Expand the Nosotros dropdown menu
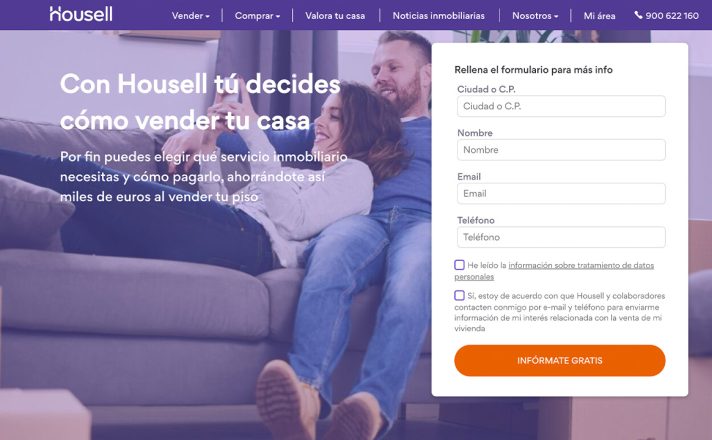 [535, 15]
